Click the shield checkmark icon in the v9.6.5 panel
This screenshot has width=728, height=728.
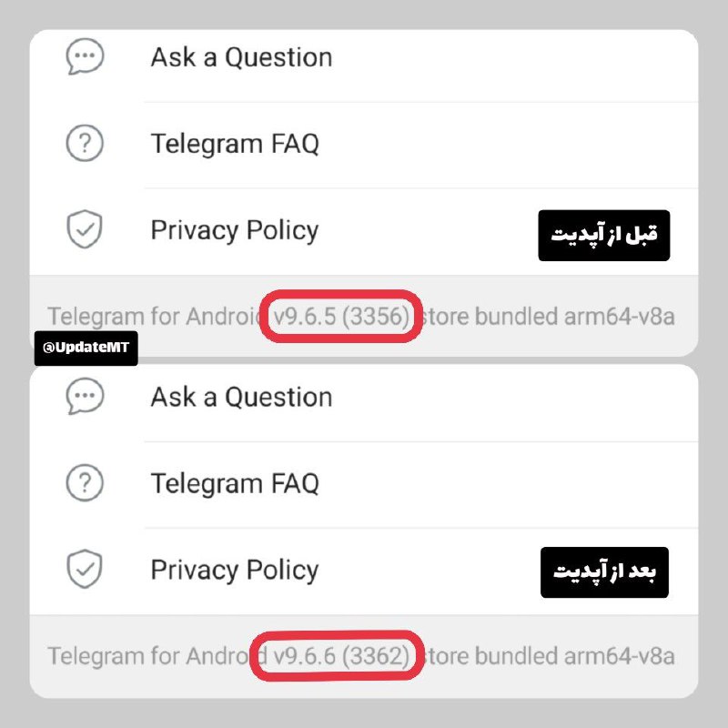point(85,229)
